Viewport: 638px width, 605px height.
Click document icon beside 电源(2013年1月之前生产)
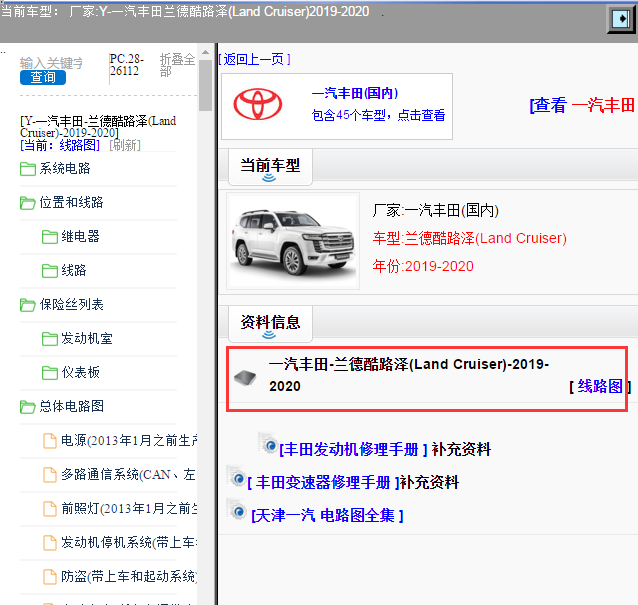point(50,441)
